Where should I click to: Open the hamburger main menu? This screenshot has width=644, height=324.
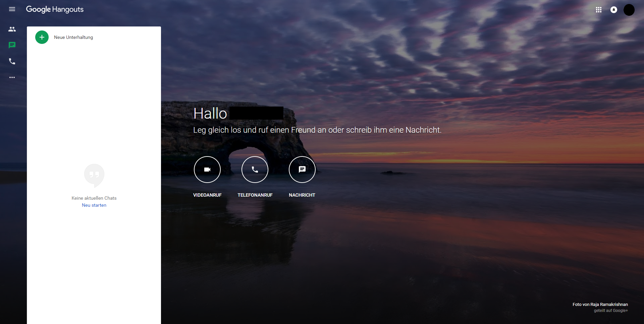[x=12, y=9]
